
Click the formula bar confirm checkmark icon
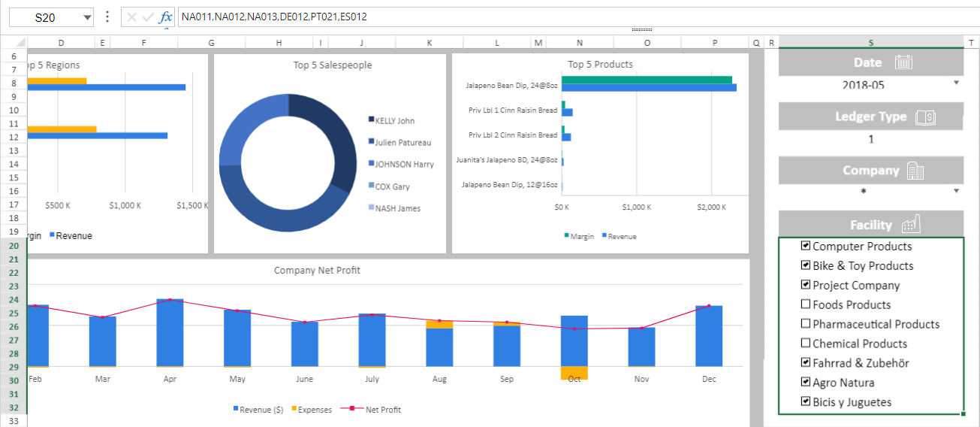(149, 17)
